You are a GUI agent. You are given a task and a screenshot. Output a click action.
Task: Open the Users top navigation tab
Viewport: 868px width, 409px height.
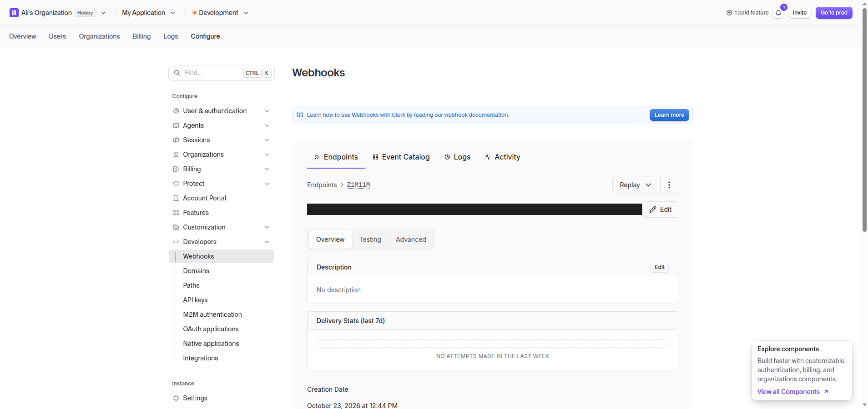pos(57,36)
